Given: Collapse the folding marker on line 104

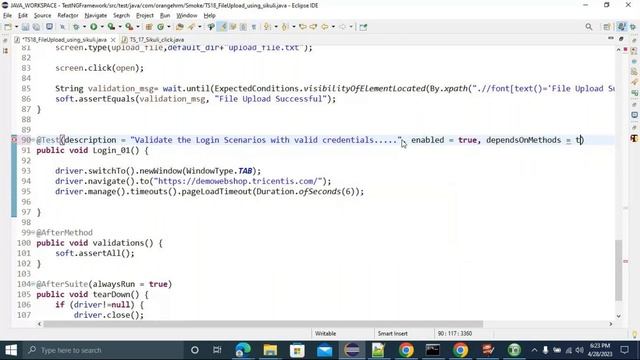Looking at the screenshot, I should point(33,284).
